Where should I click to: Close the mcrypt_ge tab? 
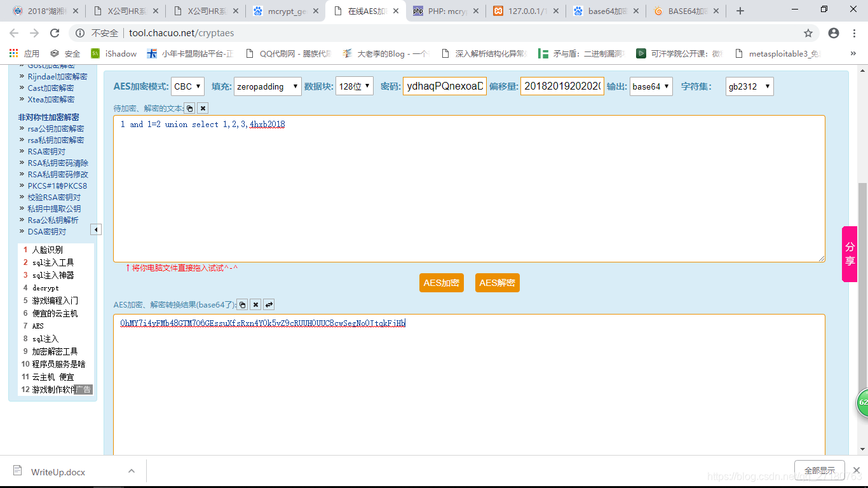tap(316, 11)
